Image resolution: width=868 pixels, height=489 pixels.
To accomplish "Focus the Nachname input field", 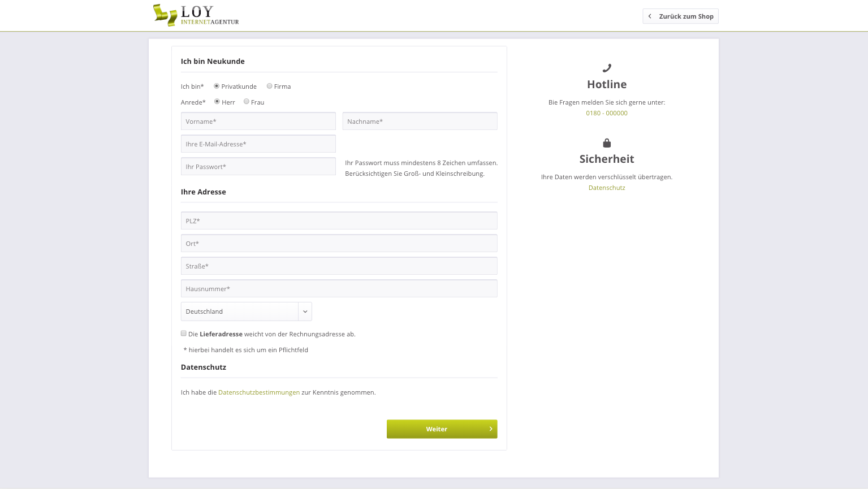I will 420,121.
